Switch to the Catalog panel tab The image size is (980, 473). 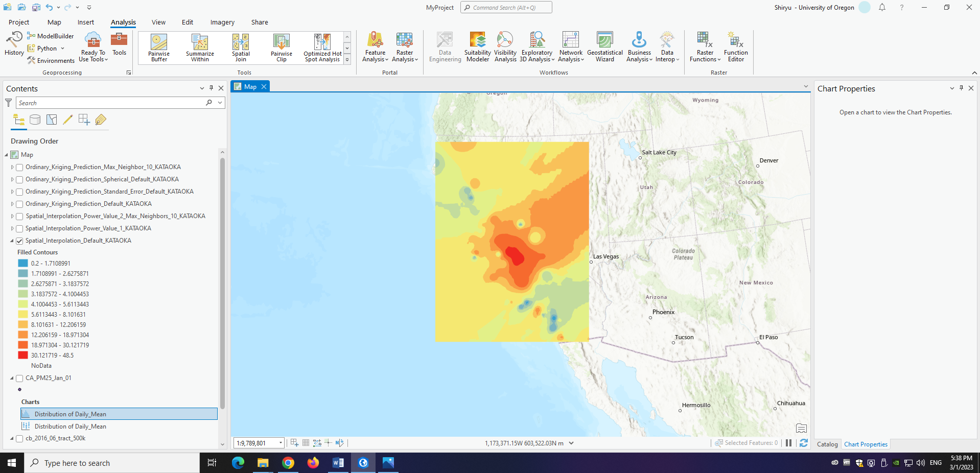point(827,444)
